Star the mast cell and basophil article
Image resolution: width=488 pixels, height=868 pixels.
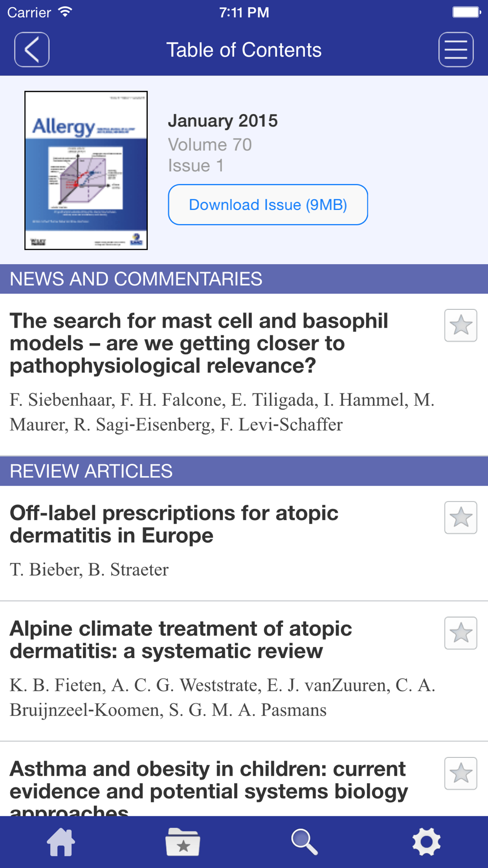pyautogui.click(x=460, y=325)
